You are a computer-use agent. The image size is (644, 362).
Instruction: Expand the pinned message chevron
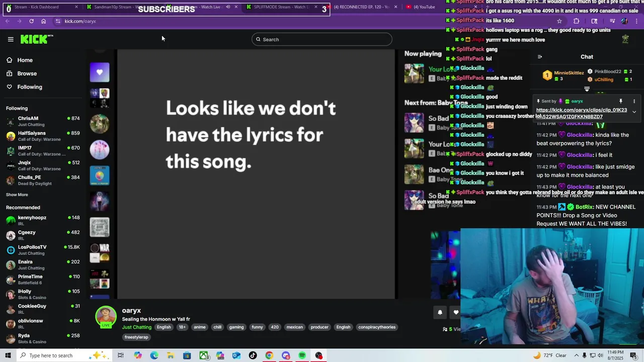[634, 112]
